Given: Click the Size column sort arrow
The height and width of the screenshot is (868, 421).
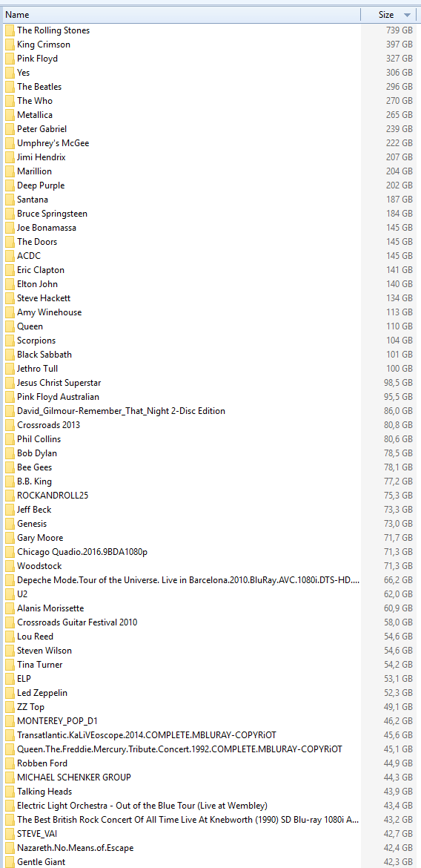Looking at the screenshot, I should pyautogui.click(x=408, y=15).
